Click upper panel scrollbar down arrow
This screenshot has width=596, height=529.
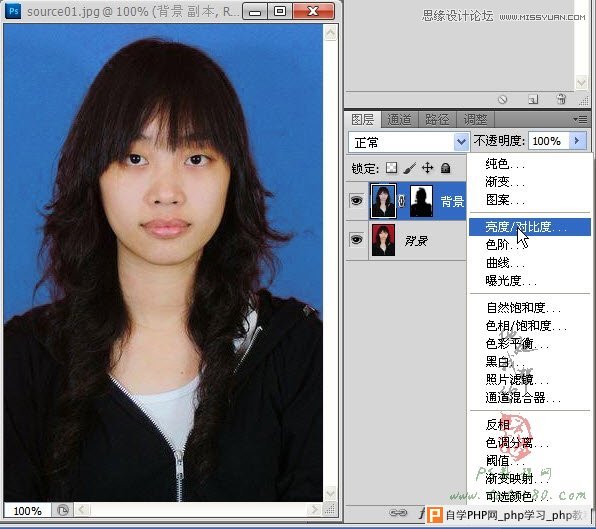coord(581,82)
